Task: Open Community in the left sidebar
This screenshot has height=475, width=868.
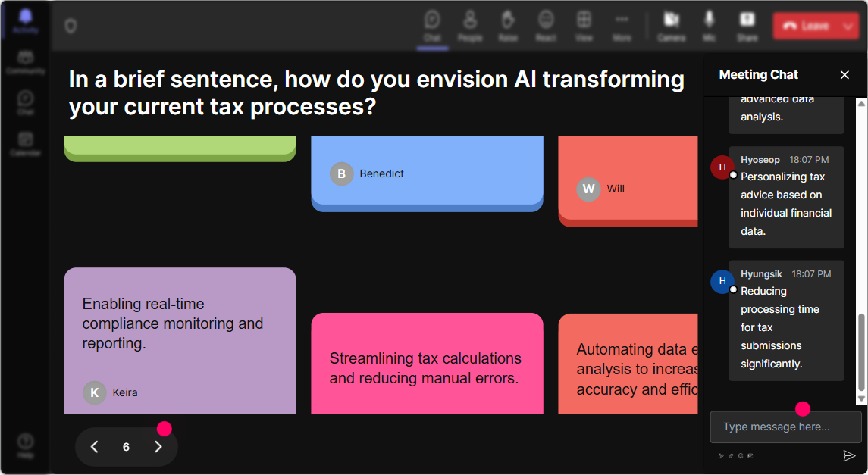Action: [x=26, y=62]
